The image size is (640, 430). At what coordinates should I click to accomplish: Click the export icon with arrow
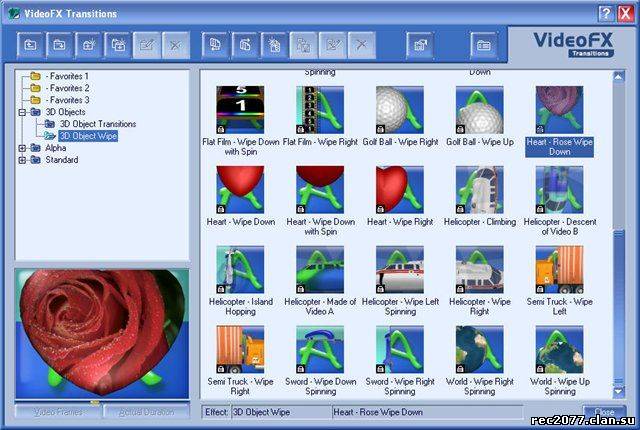pos(420,45)
